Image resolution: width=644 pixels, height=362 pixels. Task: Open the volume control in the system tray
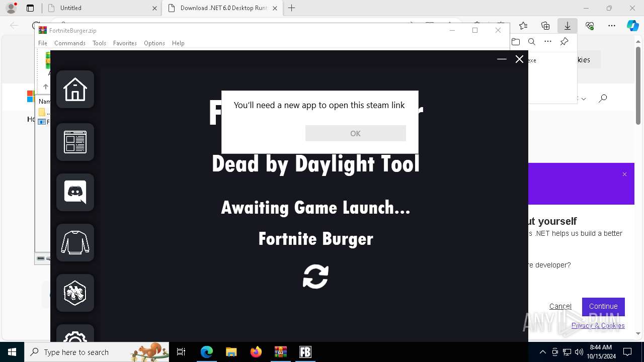coord(579,352)
